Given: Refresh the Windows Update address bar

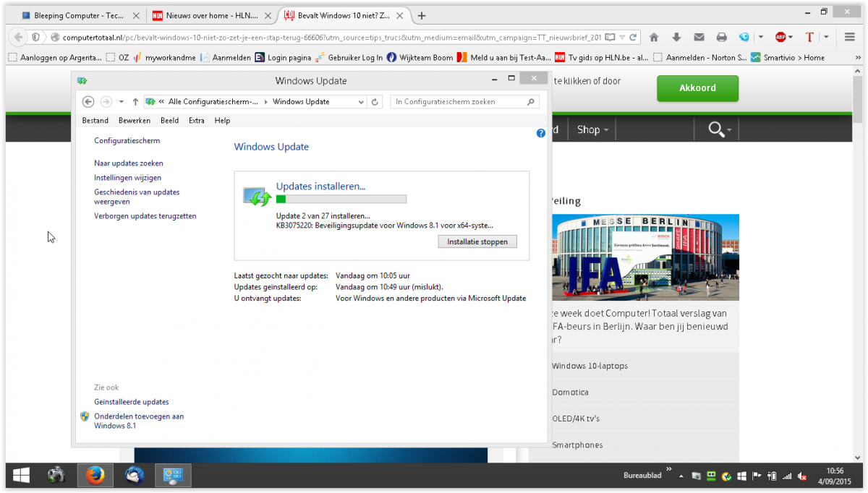Looking at the screenshot, I should coord(375,102).
